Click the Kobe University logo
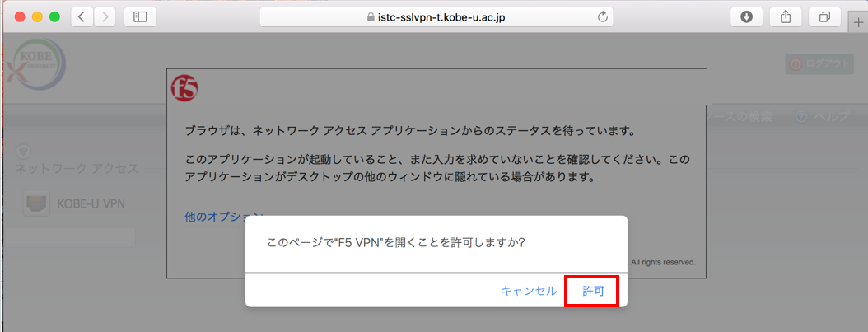This screenshot has width=868, height=332. click(35, 65)
